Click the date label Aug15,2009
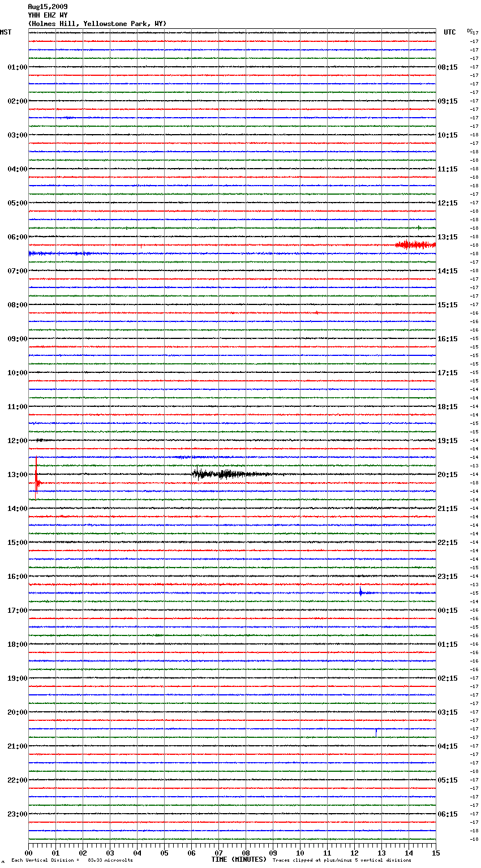 pyautogui.click(x=48, y=7)
